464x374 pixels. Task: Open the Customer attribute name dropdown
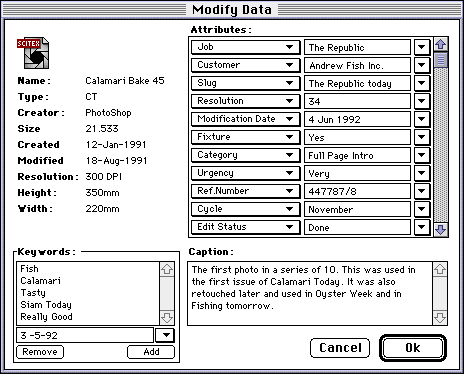coord(245,65)
